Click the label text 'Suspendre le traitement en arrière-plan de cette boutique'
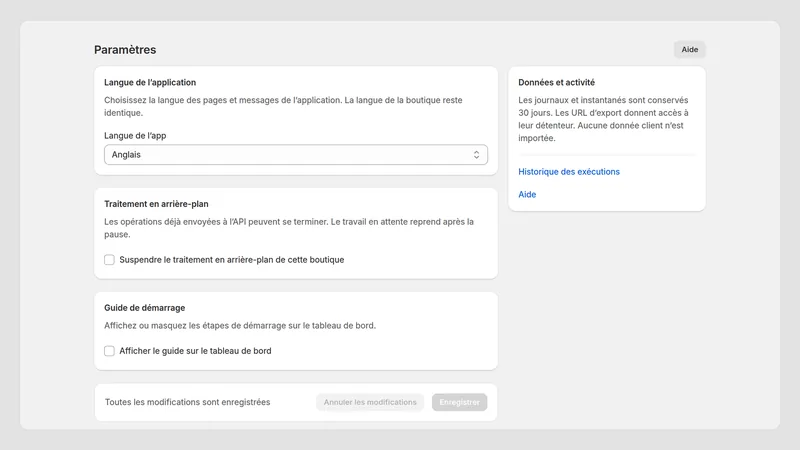800x450 pixels. (x=232, y=260)
